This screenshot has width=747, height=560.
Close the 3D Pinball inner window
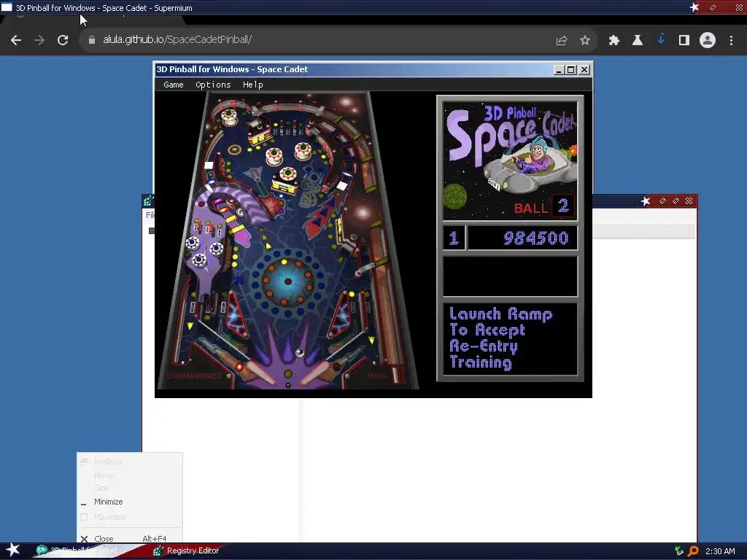click(584, 69)
